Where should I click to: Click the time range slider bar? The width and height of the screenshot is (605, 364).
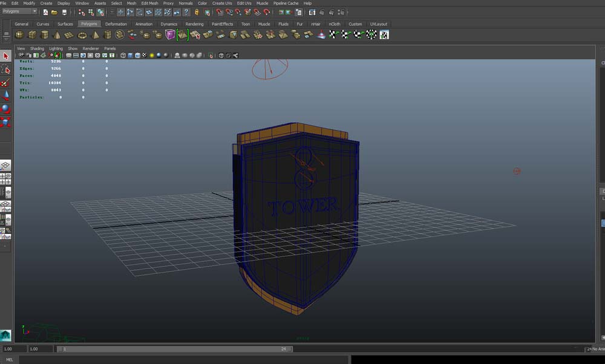(175, 349)
